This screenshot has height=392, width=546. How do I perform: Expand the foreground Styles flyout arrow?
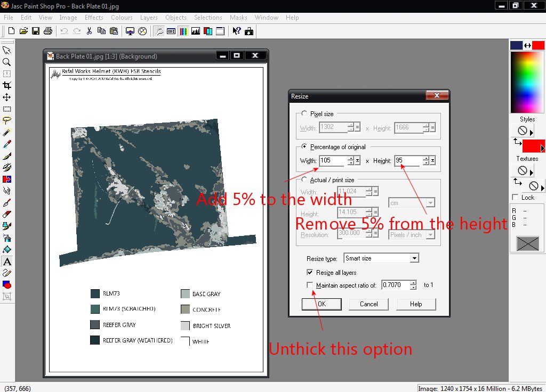coord(531,132)
